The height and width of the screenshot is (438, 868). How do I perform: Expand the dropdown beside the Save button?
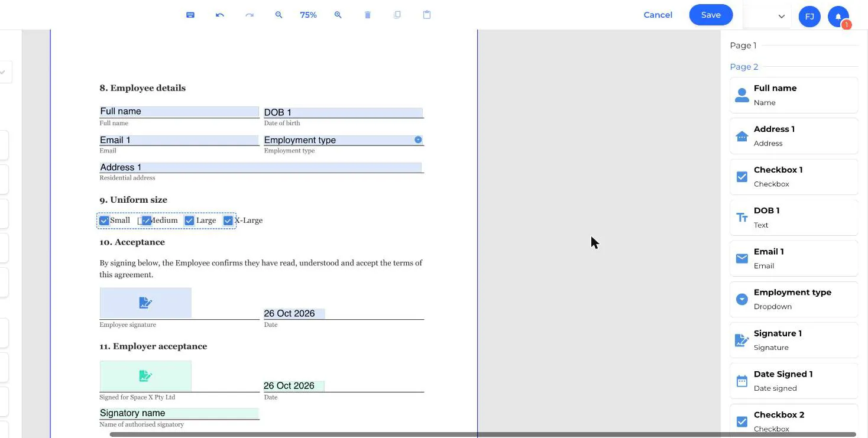click(x=781, y=17)
